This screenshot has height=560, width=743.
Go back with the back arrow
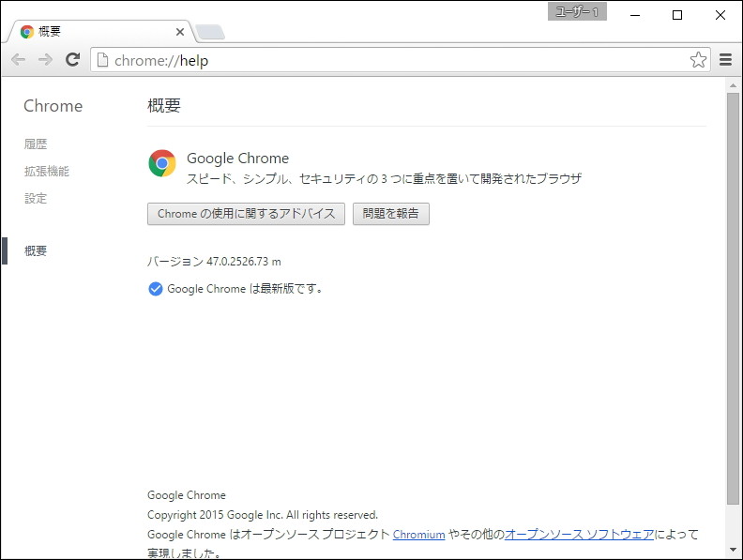pos(18,60)
